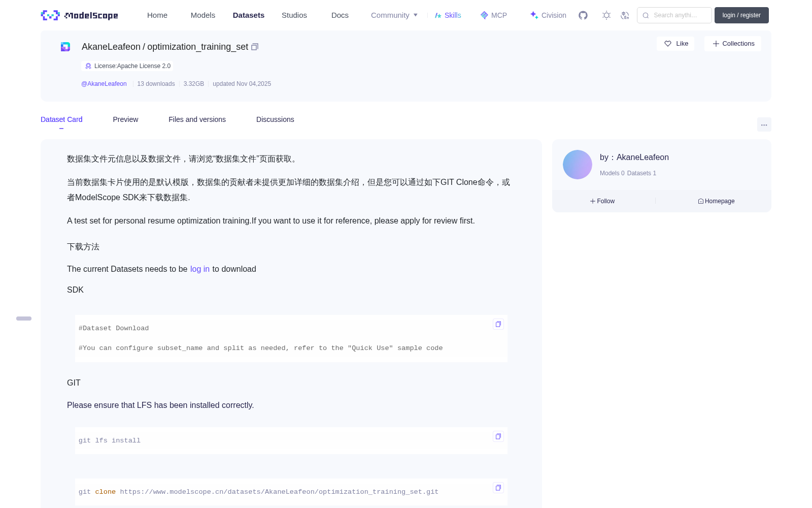Toggle the light/dark theme sun icon
The width and height of the screenshot is (812, 508).
pos(606,15)
